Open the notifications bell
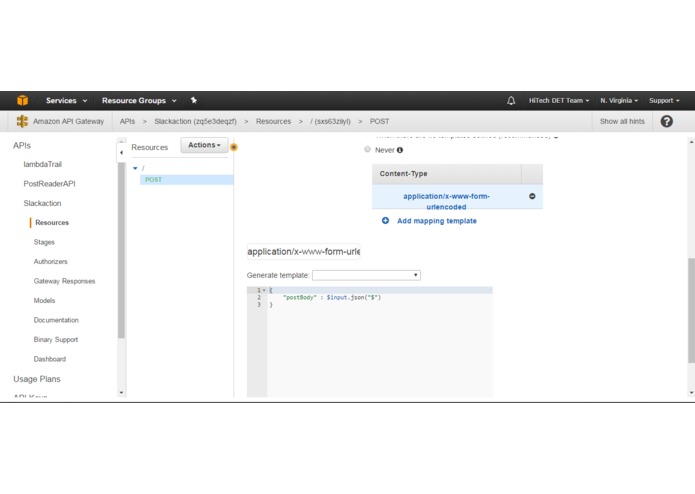The image size is (695, 494). 511,101
